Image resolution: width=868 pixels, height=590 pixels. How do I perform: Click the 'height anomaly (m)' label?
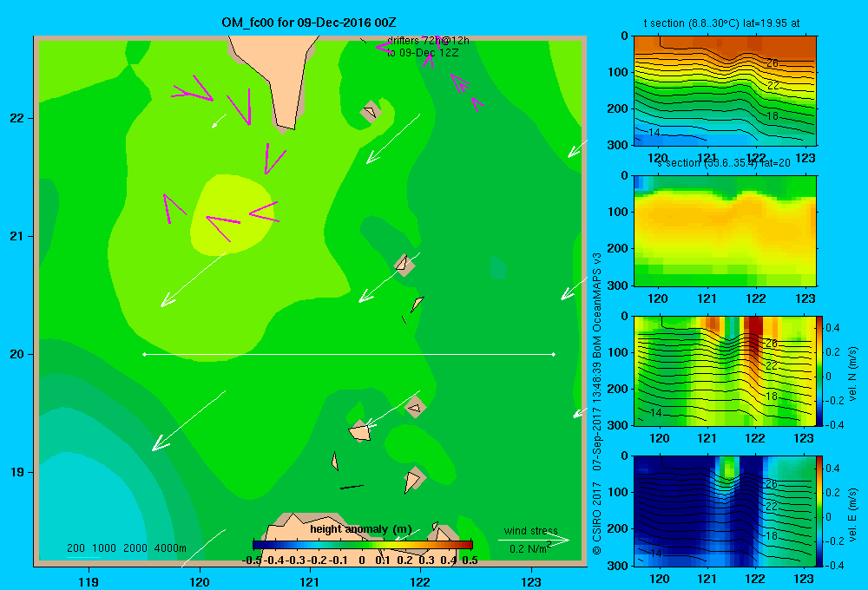[361, 529]
